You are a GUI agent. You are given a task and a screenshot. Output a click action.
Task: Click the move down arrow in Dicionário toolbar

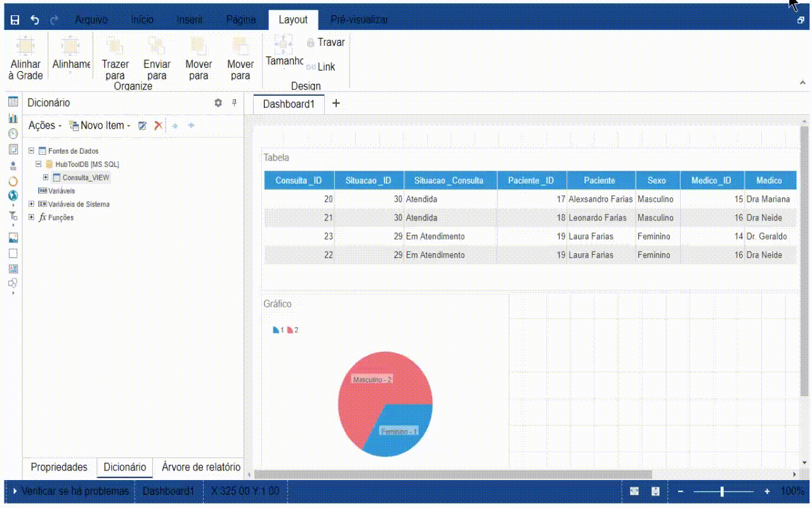tap(192, 126)
